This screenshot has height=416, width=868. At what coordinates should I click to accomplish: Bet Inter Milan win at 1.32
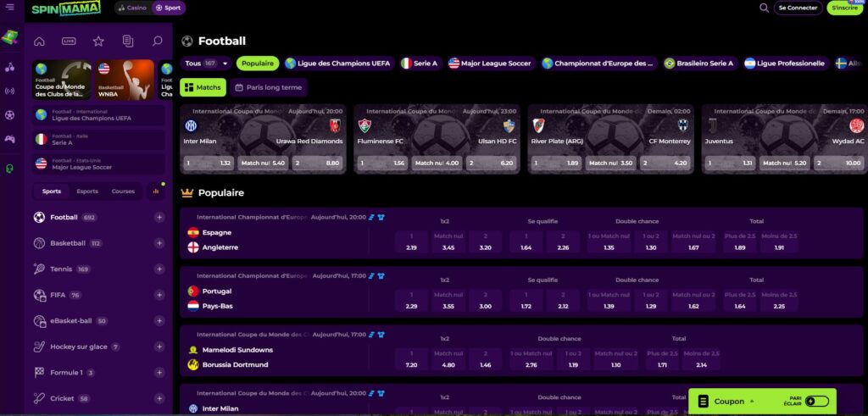[209, 164]
